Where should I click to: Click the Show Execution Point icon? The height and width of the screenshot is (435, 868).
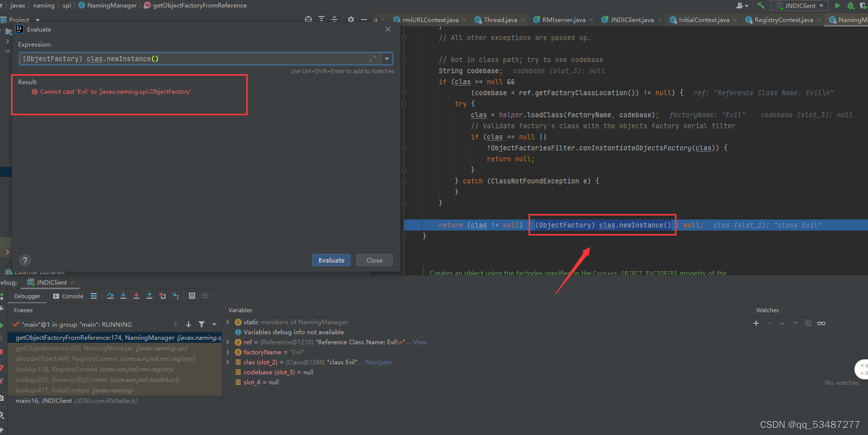click(94, 296)
